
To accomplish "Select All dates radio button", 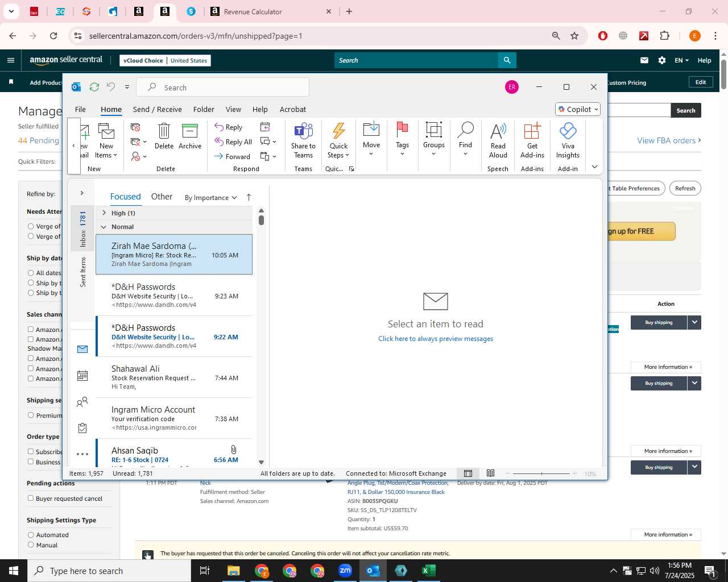I will [31, 273].
